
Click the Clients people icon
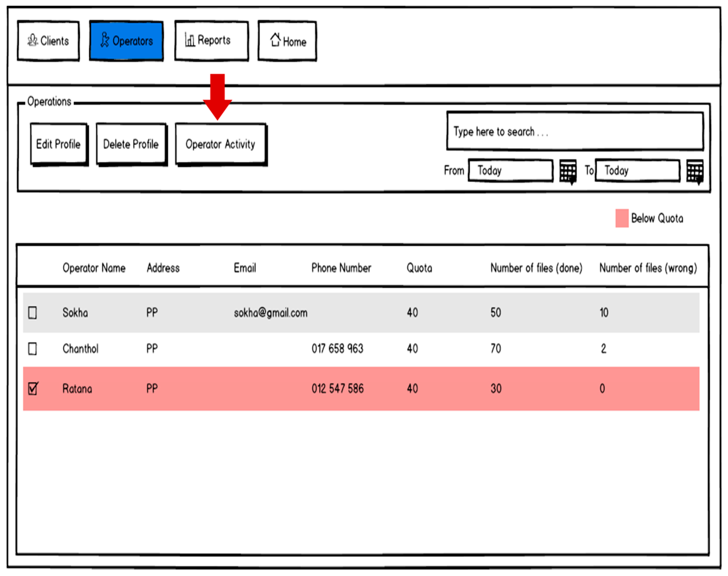pyautogui.click(x=32, y=40)
